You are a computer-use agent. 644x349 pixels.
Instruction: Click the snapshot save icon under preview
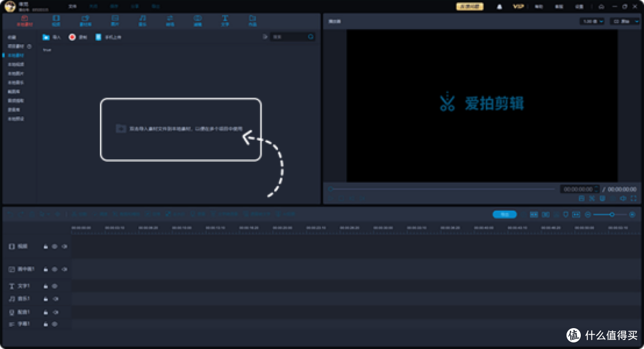pos(581,199)
